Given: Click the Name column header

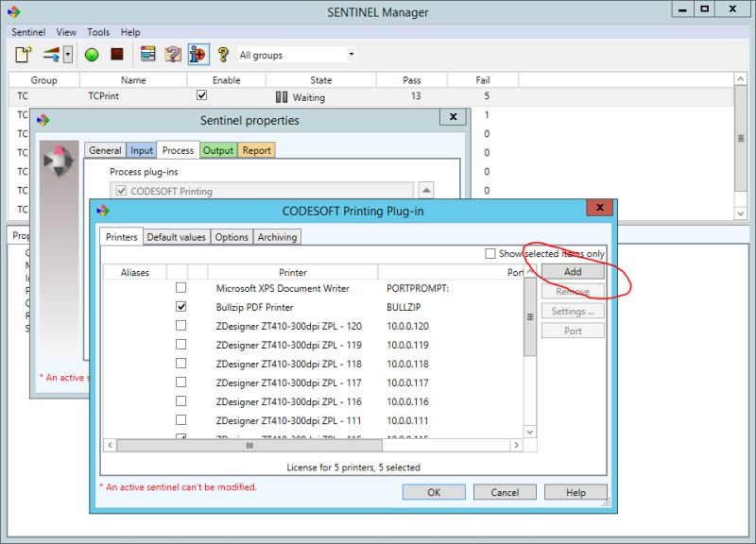Looking at the screenshot, I should [133, 80].
